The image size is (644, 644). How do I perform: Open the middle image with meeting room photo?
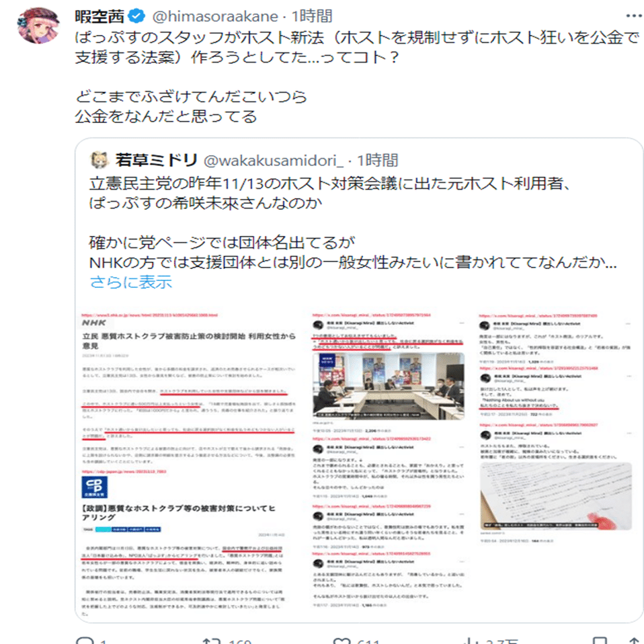[389, 460]
